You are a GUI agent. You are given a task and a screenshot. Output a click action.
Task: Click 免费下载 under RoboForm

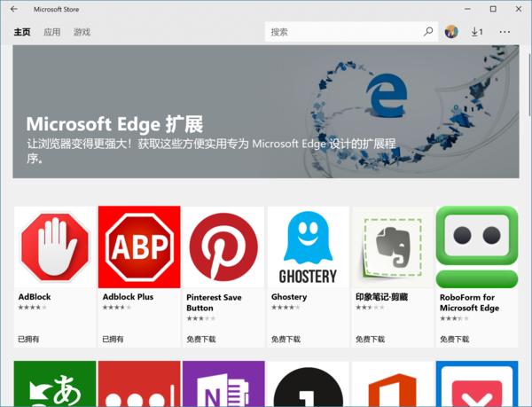(x=454, y=339)
